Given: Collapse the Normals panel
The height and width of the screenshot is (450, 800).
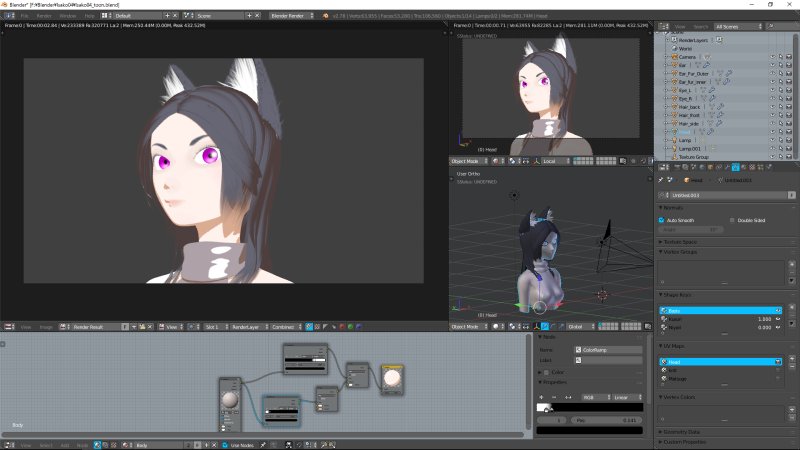Looking at the screenshot, I should (x=671, y=208).
